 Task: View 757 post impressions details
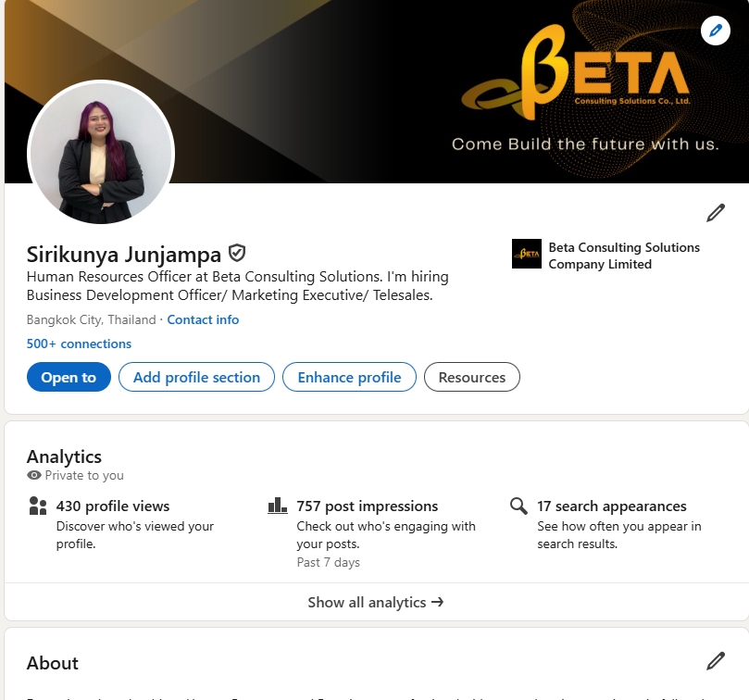[x=367, y=506]
